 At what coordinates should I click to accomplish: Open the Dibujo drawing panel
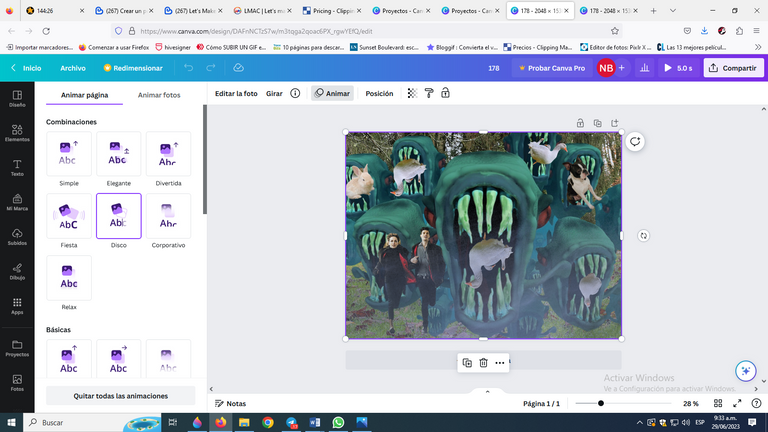17,271
